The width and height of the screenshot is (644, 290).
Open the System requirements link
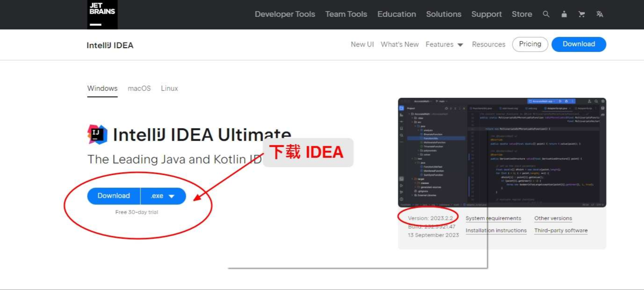tap(493, 218)
